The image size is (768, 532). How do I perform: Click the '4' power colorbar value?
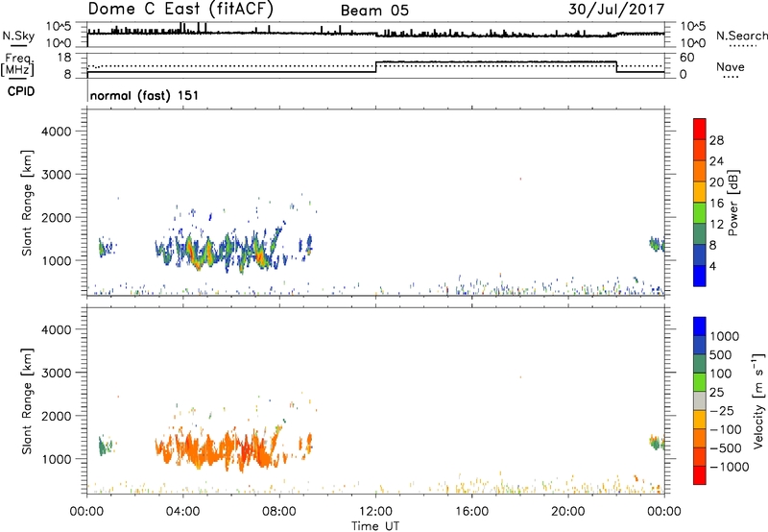[712, 266]
